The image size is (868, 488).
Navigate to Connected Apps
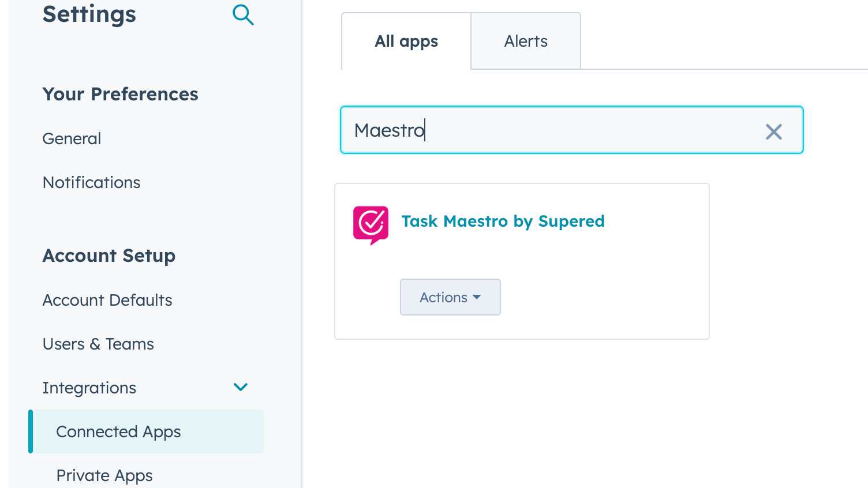pos(118,431)
